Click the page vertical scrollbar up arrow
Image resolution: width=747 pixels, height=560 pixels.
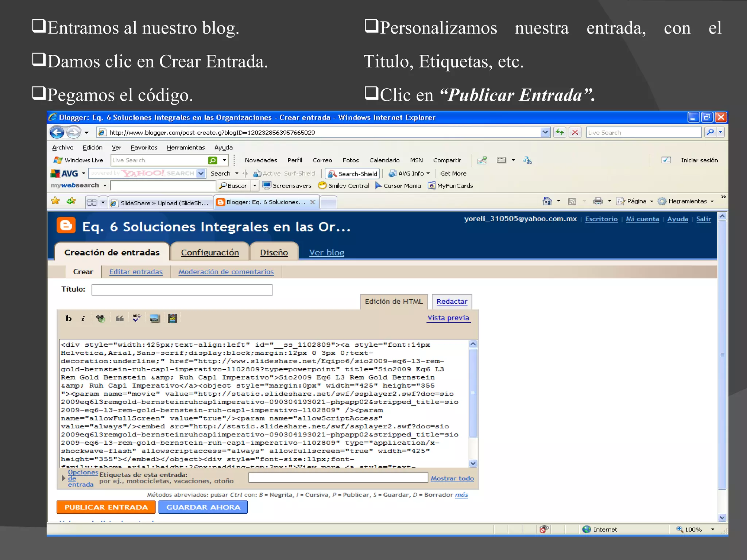pos(722,216)
